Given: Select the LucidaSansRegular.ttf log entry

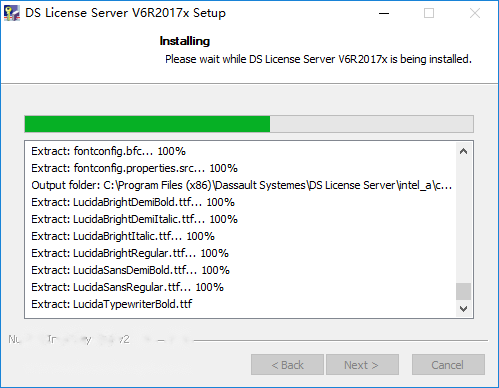Looking at the screenshot, I should [x=127, y=287].
